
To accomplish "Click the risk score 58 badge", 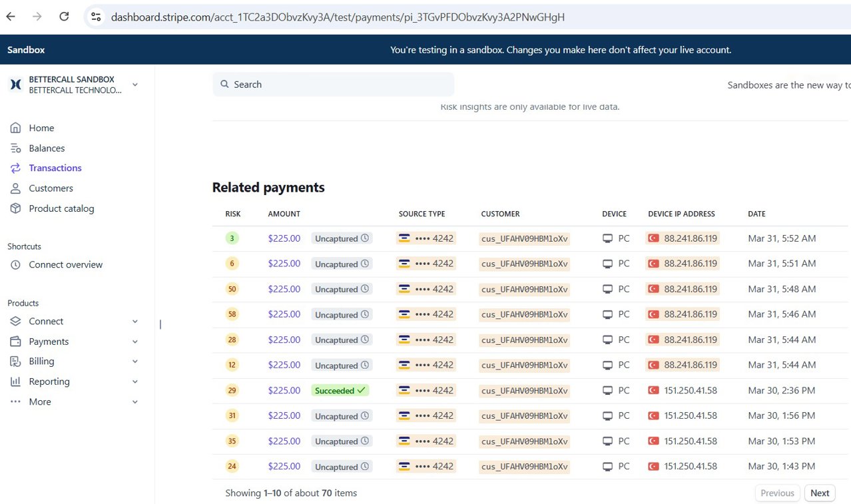I will pos(232,314).
